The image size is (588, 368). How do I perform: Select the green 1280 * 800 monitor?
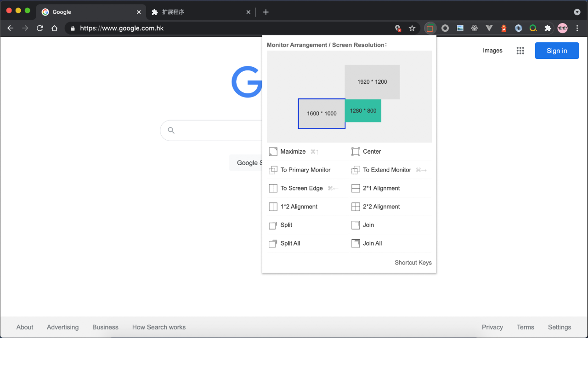click(363, 111)
